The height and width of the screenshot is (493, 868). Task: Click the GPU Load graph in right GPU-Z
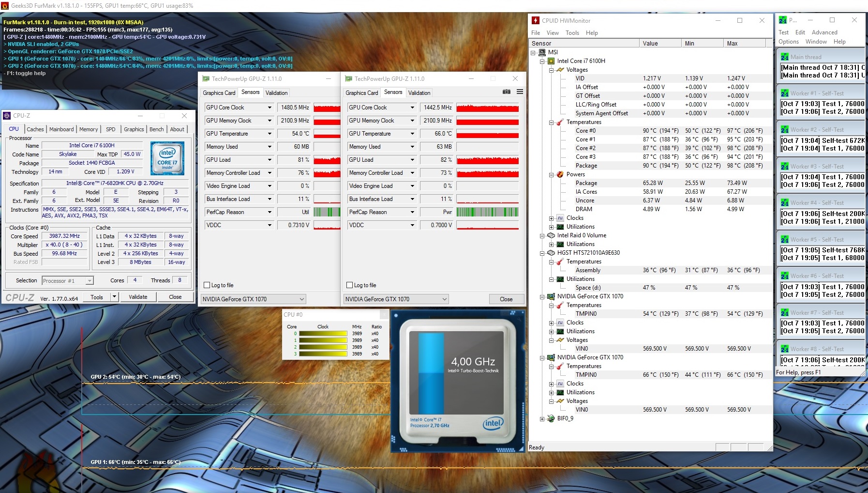[x=488, y=160]
